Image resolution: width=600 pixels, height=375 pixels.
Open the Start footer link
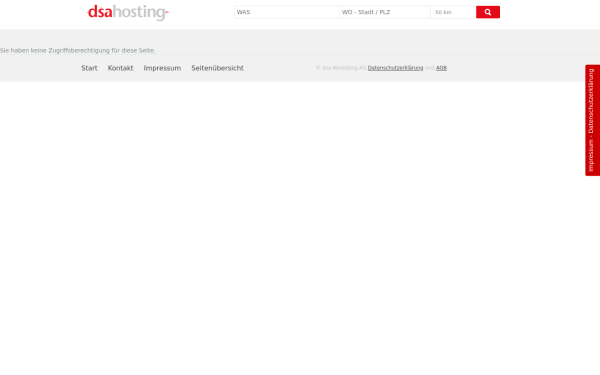[x=89, y=68]
